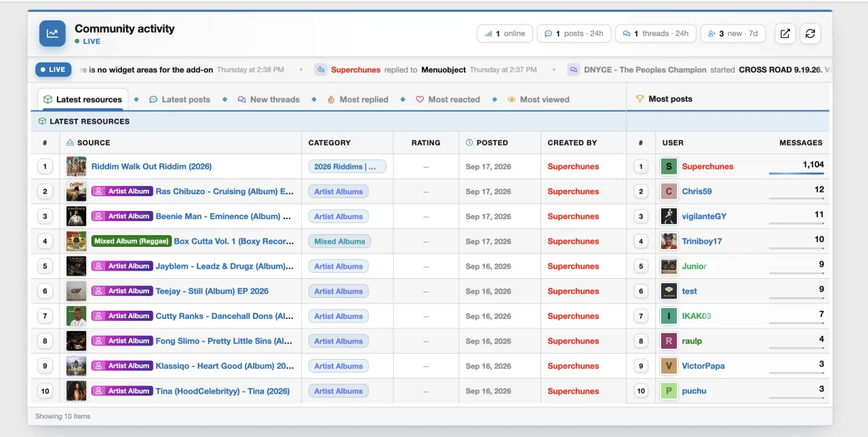Click Box Cutta Vol. 1 cover thumbnail
The image size is (868, 437).
coord(76,241)
